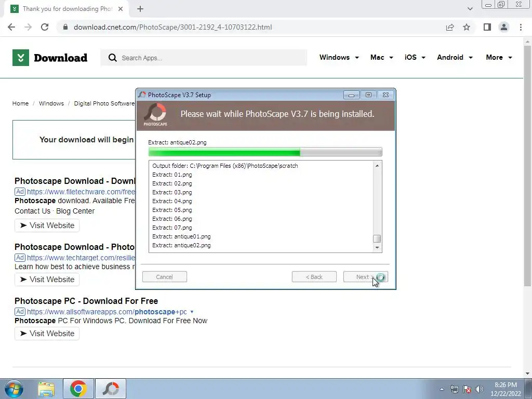The height and width of the screenshot is (399, 532).
Task: Open the tab search chevron
Action: point(470,9)
